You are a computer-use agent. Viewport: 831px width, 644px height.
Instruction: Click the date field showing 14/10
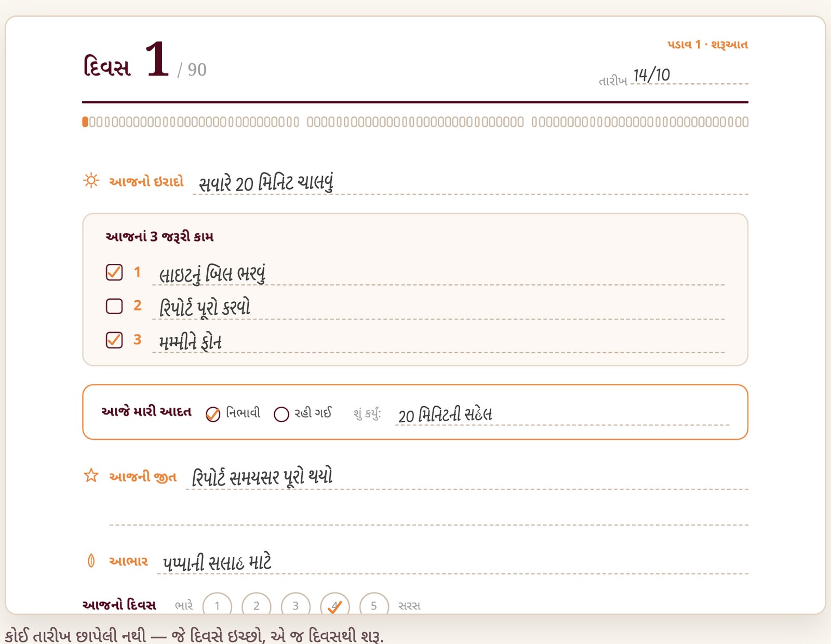(x=690, y=76)
